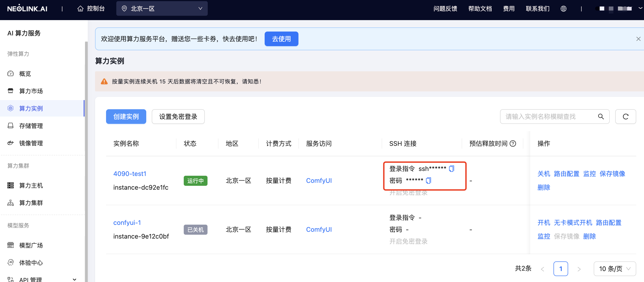Click the 创建实例 button
Screen dimensions: 644x282
click(126, 117)
